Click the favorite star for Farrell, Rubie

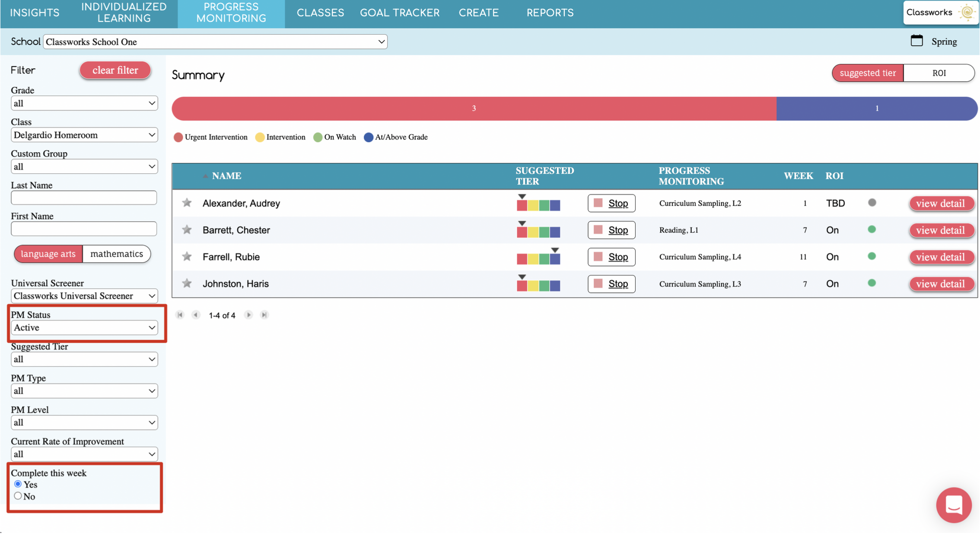(187, 257)
